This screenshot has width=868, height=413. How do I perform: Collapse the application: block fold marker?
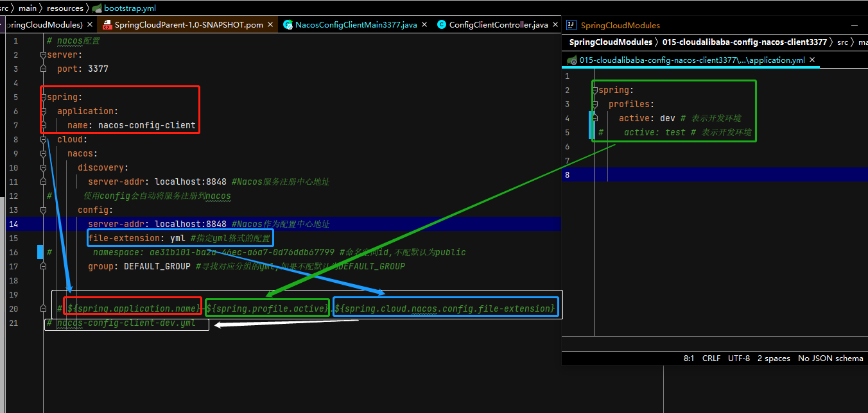pos(43,112)
